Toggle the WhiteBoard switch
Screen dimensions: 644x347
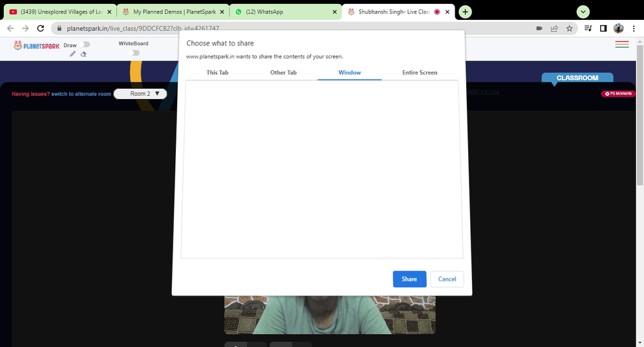134,53
